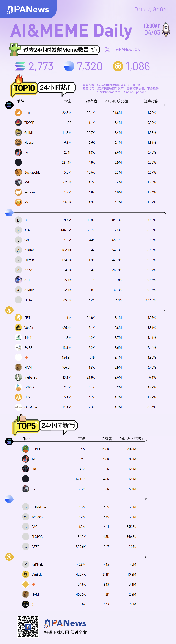Click the QR code image
Image resolution: width=176 pixels, height=644 pixels.
point(28,626)
